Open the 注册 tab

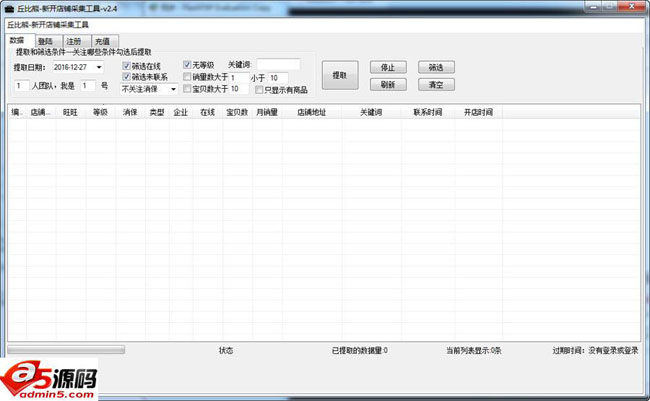[x=74, y=41]
